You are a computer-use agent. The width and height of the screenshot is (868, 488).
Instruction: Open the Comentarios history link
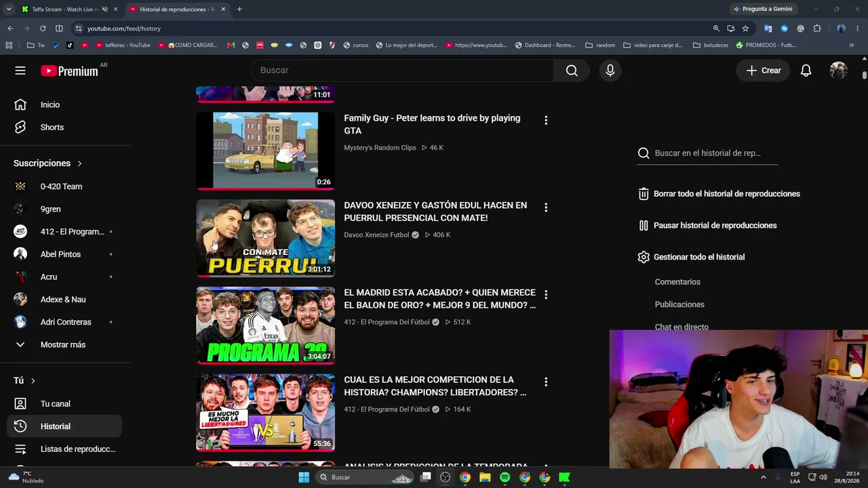click(677, 282)
